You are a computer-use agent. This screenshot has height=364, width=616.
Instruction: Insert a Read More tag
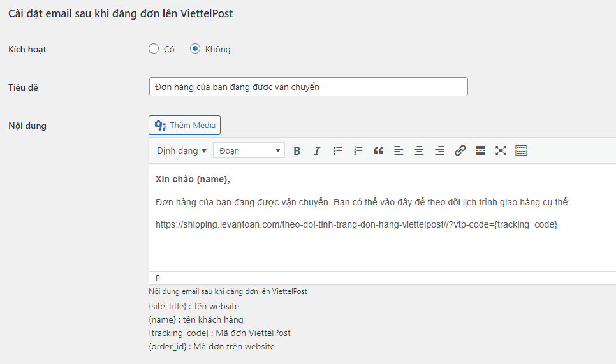pyautogui.click(x=480, y=151)
